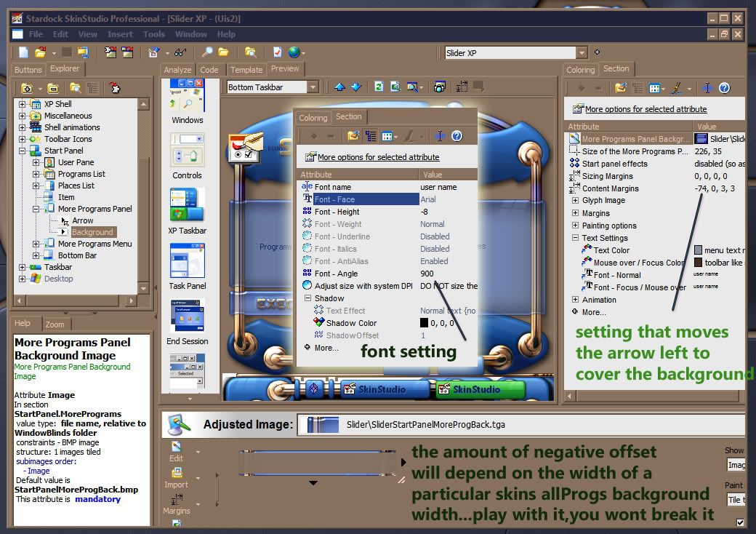Click the Text Color gray swatch
This screenshot has width=756, height=534.
pyautogui.click(x=698, y=250)
